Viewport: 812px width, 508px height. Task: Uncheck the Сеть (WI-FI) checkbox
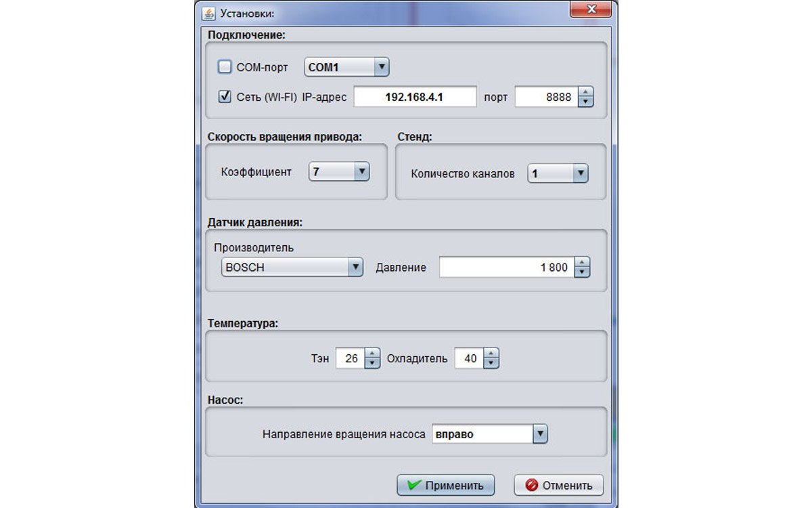(225, 97)
